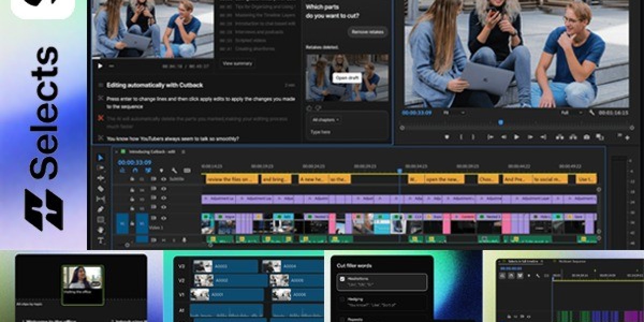Click thumbs up under Open draft thumbnail
The width and height of the screenshot is (644, 322).
click(x=309, y=108)
